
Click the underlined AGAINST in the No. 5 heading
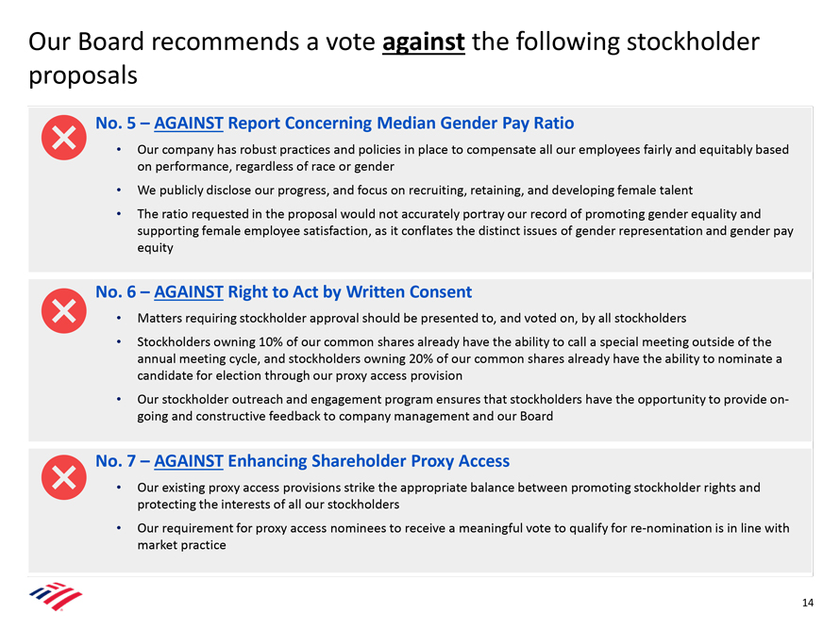188,123
